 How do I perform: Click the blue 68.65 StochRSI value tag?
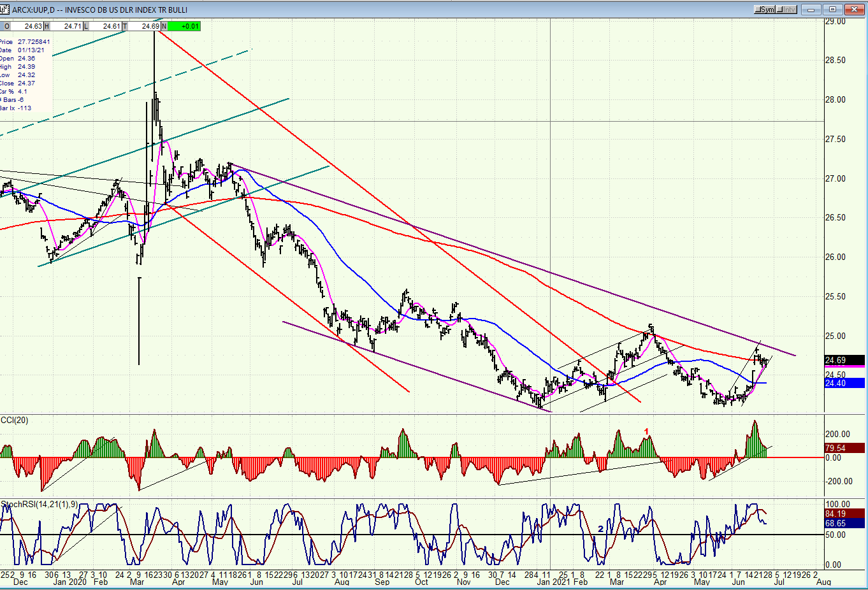click(844, 523)
